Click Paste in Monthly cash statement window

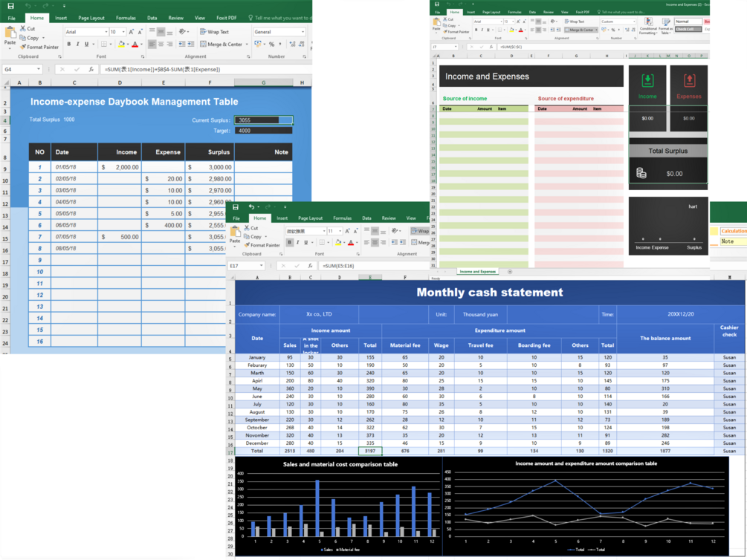pos(235,235)
